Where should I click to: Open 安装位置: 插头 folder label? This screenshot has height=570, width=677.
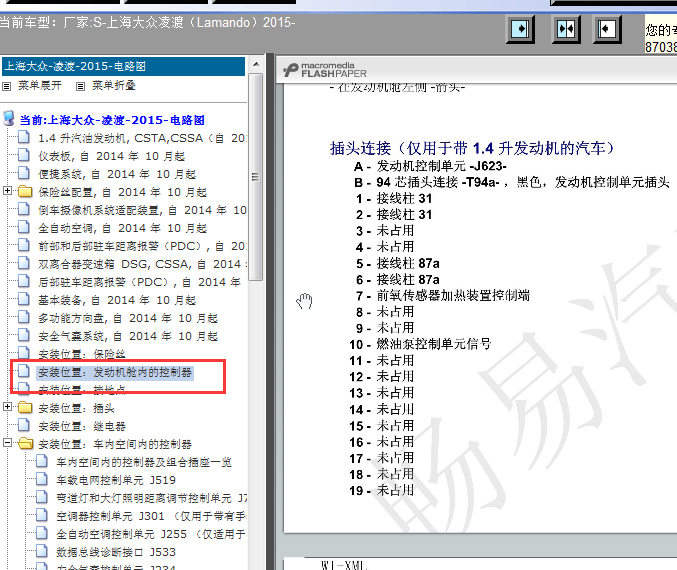[x=76, y=408]
